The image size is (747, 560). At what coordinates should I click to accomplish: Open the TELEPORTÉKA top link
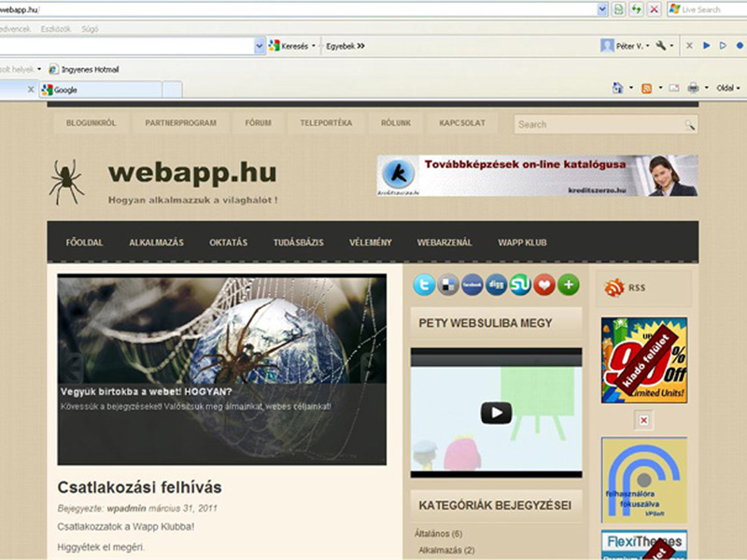326,123
